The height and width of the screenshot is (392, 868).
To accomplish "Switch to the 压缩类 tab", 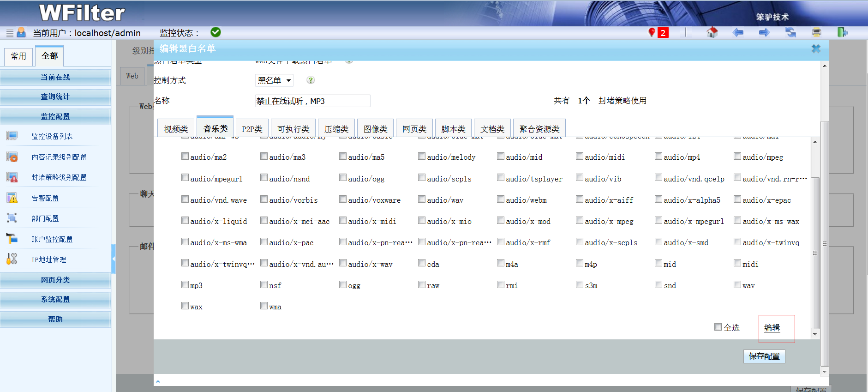I will point(336,129).
